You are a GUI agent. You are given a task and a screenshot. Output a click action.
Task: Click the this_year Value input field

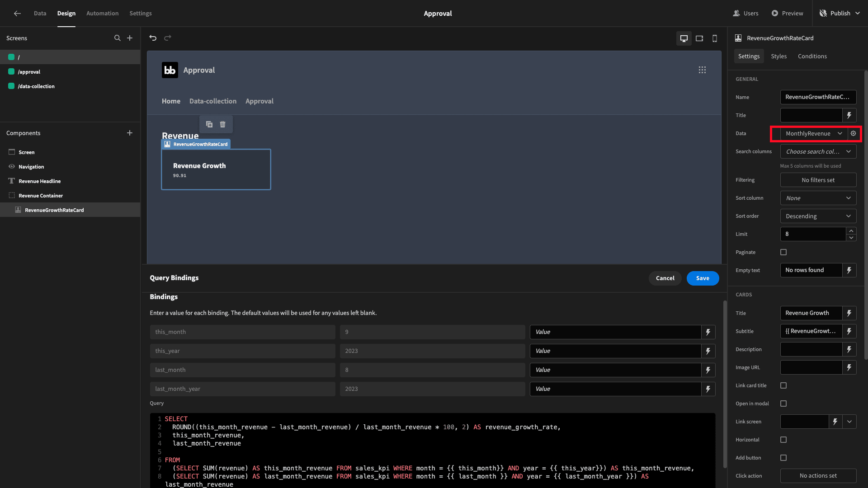[x=615, y=351]
